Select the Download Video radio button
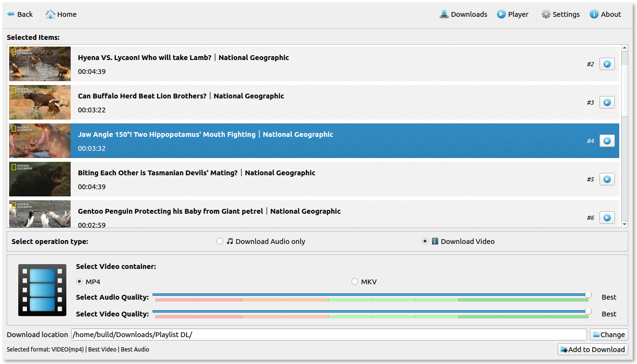The height and width of the screenshot is (364, 637). [x=425, y=242]
